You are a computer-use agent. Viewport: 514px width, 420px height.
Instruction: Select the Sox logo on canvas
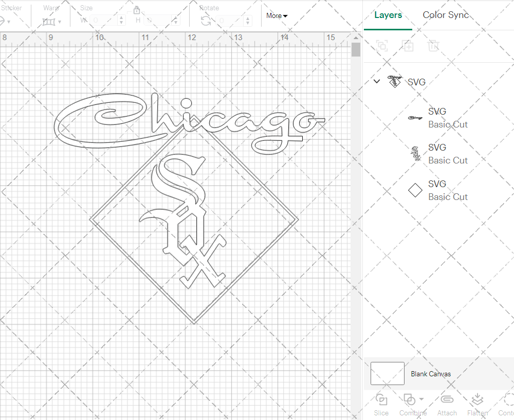point(183,221)
